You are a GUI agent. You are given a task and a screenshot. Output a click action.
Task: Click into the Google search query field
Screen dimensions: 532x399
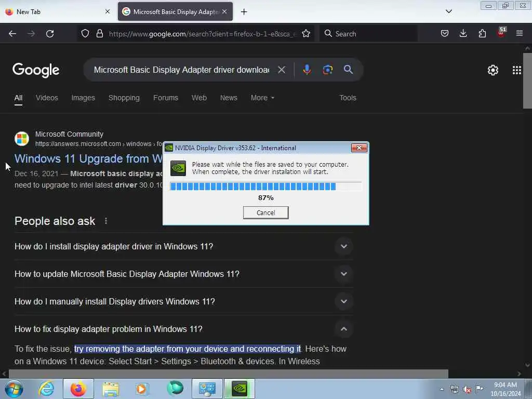(x=181, y=70)
